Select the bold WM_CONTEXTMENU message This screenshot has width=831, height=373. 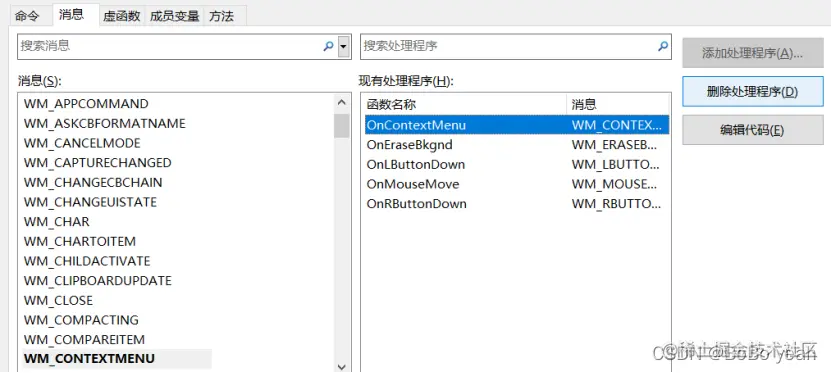click(89, 359)
